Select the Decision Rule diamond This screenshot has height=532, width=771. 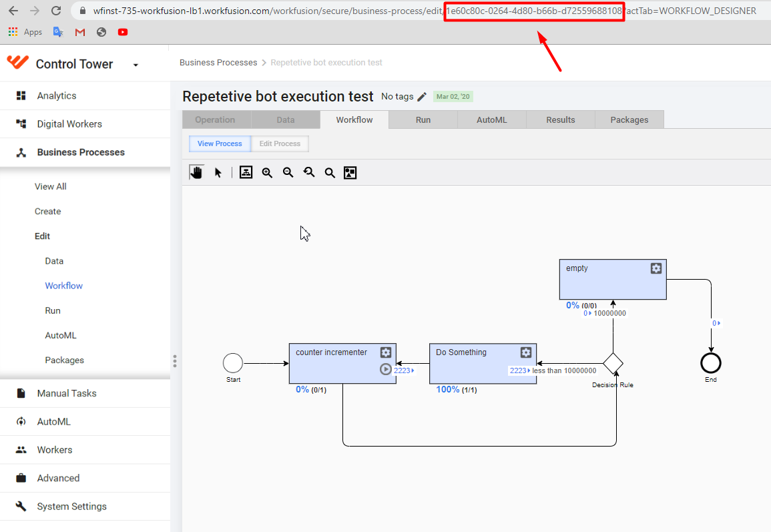coord(613,364)
